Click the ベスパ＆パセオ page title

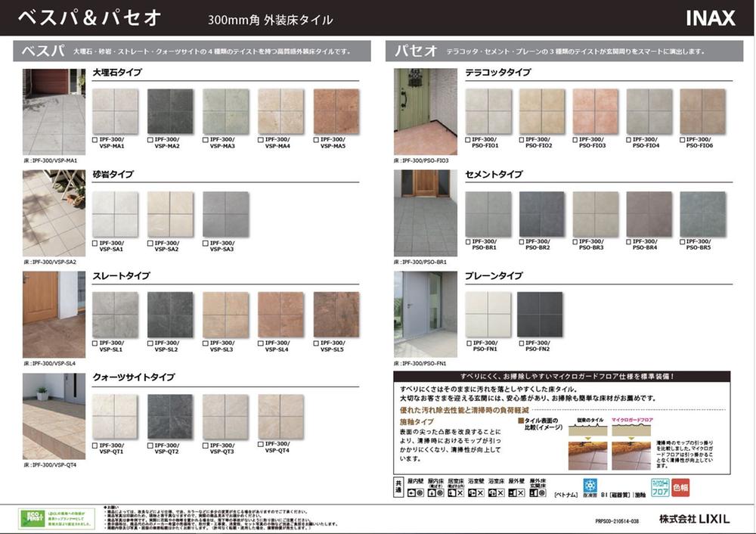[90, 18]
